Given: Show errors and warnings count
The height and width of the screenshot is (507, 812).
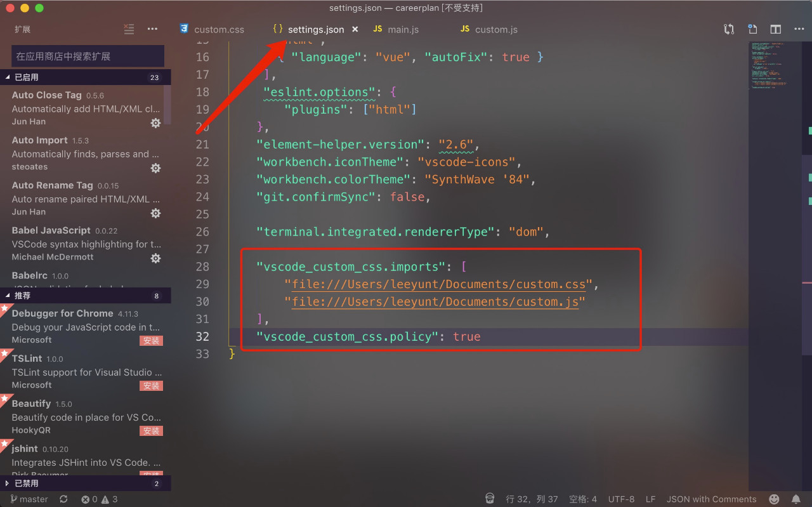Looking at the screenshot, I should (100, 499).
